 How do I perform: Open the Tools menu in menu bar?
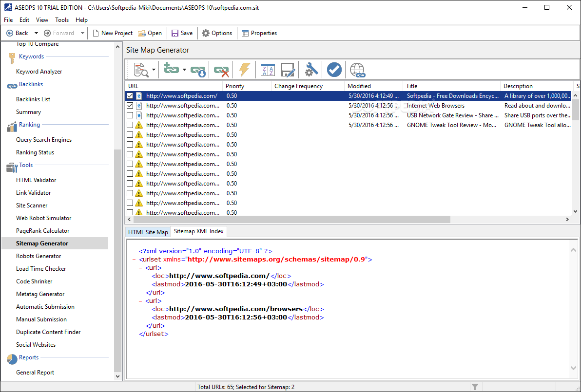(x=62, y=19)
